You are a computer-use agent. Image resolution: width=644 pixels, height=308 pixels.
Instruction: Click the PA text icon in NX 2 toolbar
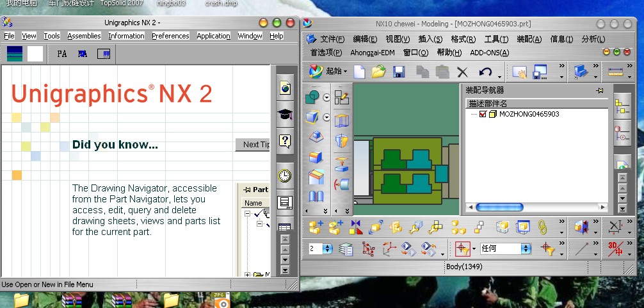(62, 54)
